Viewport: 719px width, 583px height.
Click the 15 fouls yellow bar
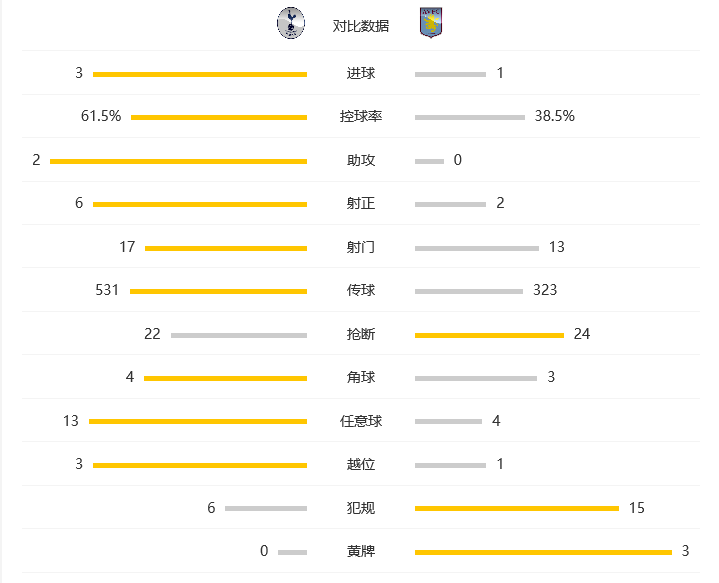point(517,508)
